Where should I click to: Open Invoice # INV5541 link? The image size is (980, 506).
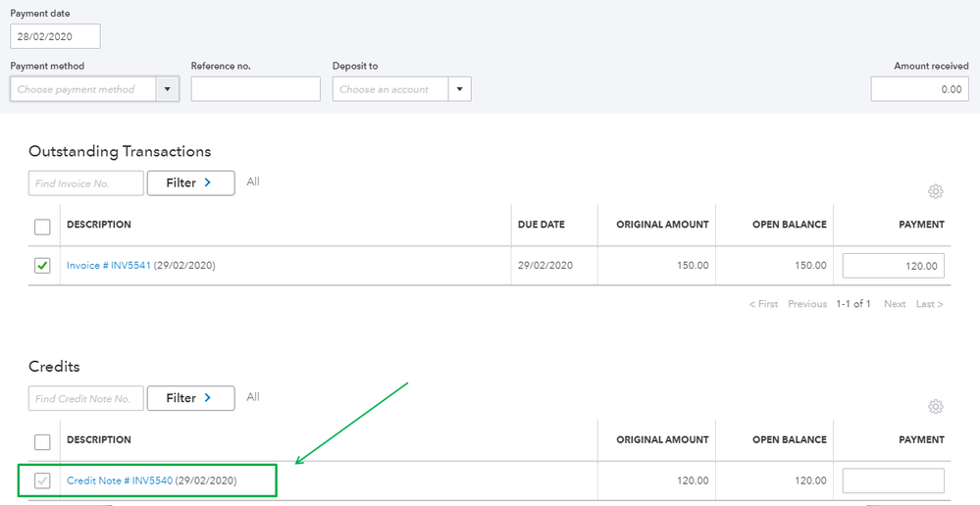(108, 266)
